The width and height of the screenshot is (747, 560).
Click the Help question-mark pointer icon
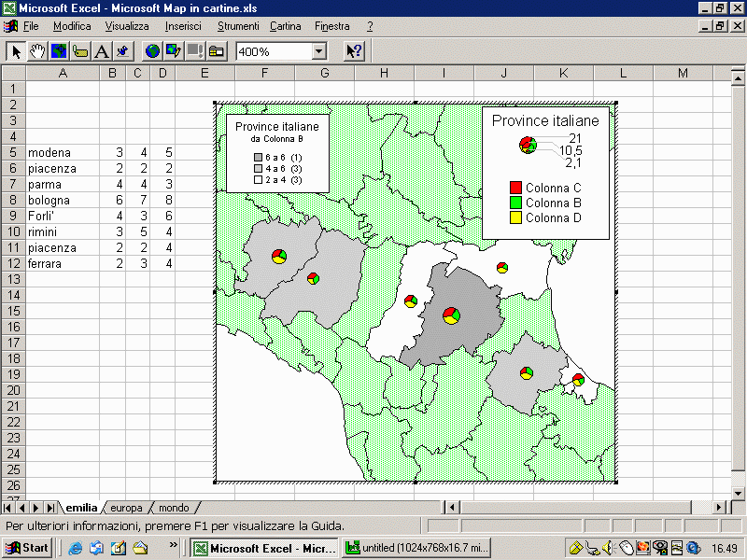[354, 51]
